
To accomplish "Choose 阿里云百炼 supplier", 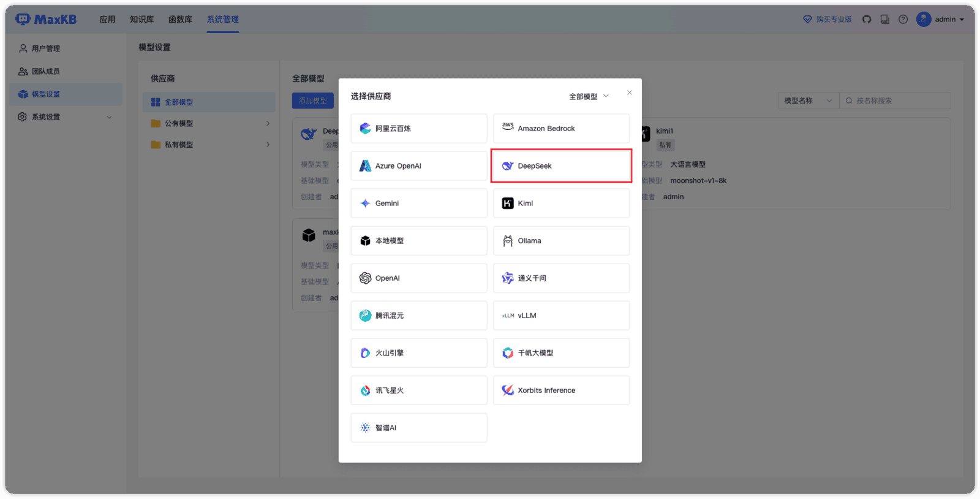I will click(x=419, y=129).
